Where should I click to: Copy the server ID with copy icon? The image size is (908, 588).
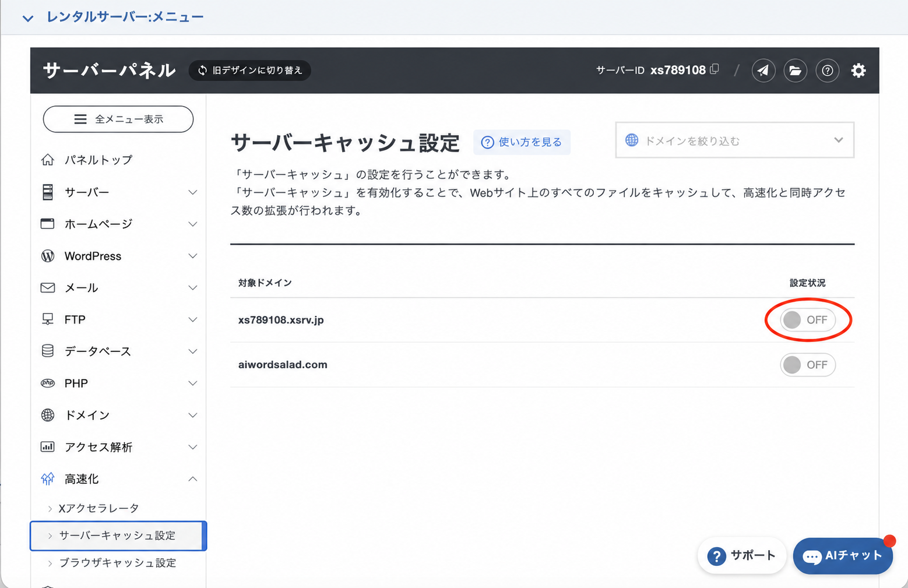coord(715,69)
